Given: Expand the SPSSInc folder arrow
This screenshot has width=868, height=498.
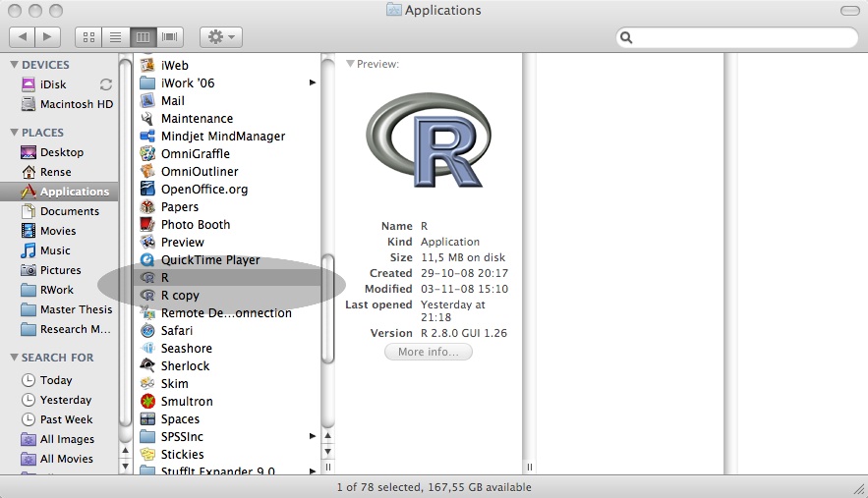Looking at the screenshot, I should pyautogui.click(x=313, y=436).
